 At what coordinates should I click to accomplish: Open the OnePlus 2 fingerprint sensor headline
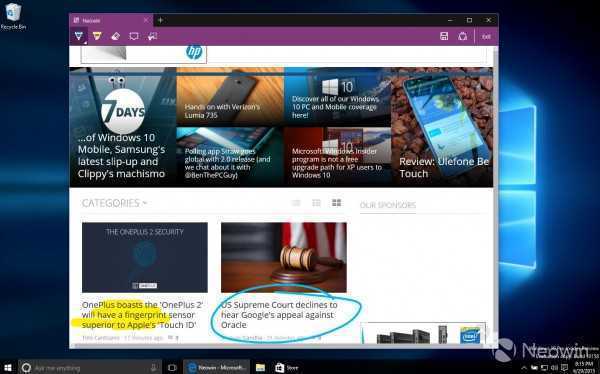(142, 315)
